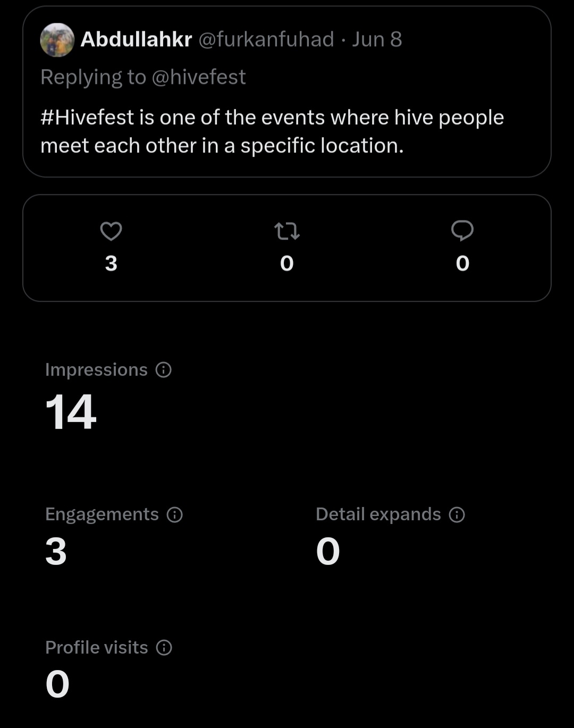Tap the retweet arrows icon
The width and height of the screenshot is (574, 728).
[x=287, y=231]
